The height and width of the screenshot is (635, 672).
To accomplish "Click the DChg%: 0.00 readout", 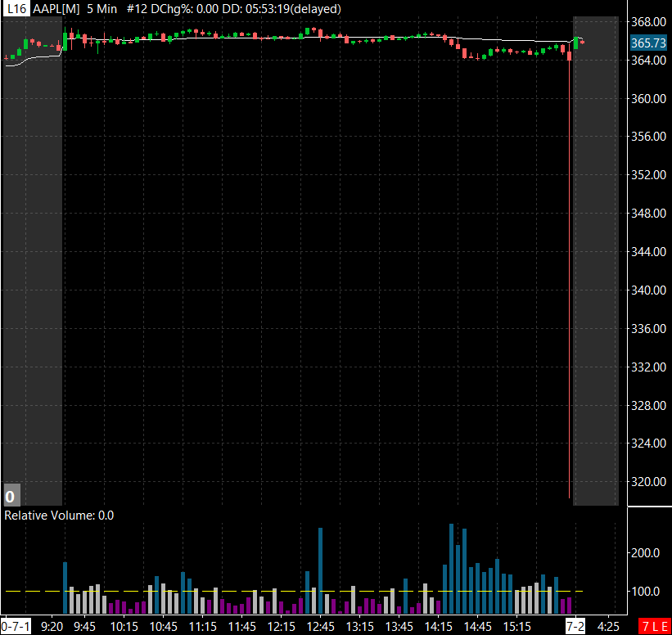I will [184, 8].
